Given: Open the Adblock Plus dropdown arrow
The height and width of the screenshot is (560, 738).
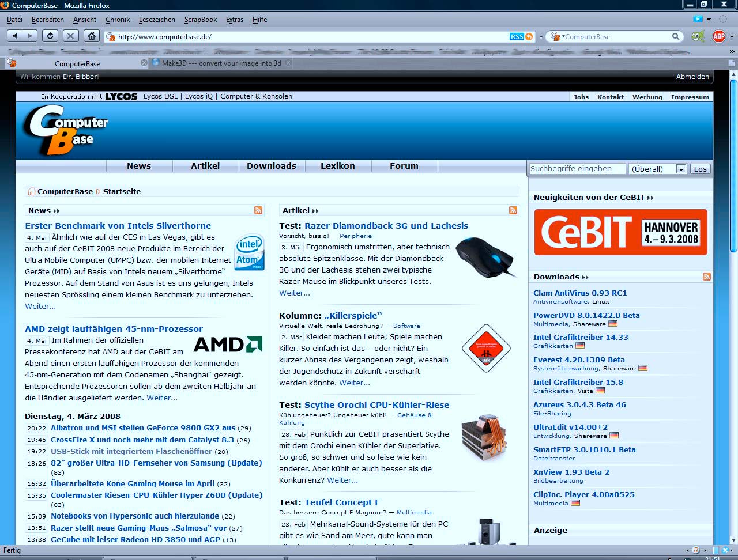Looking at the screenshot, I should (732, 37).
